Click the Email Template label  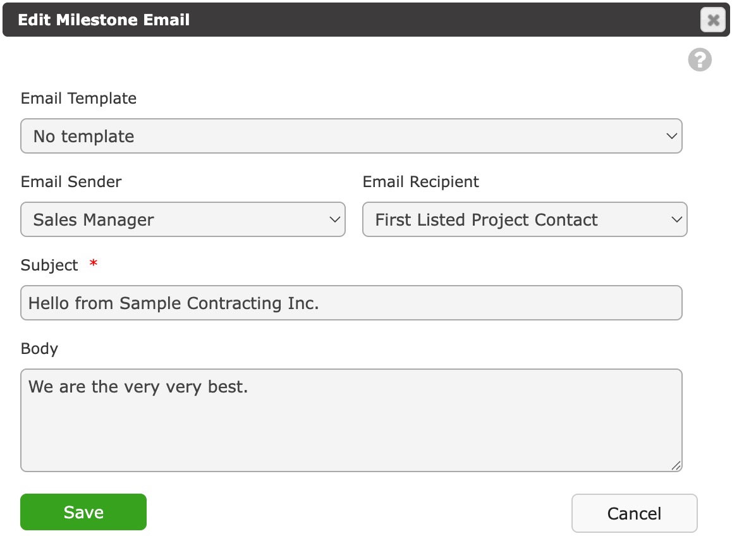click(x=78, y=99)
